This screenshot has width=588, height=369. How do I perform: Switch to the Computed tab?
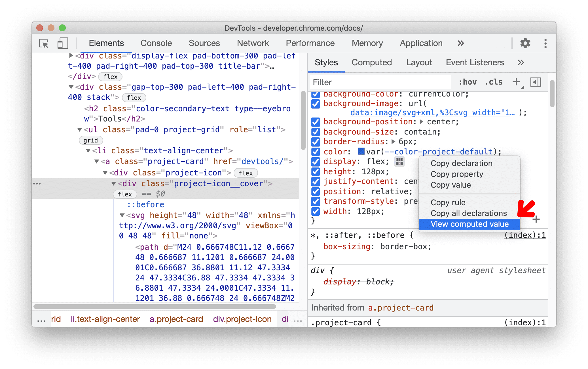point(371,62)
